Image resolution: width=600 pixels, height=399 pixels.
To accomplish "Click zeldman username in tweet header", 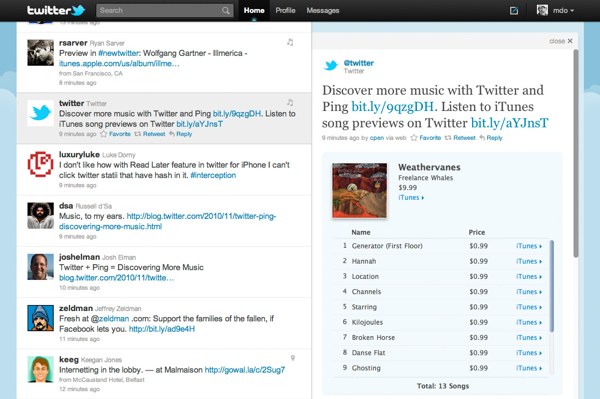I will tap(76, 308).
